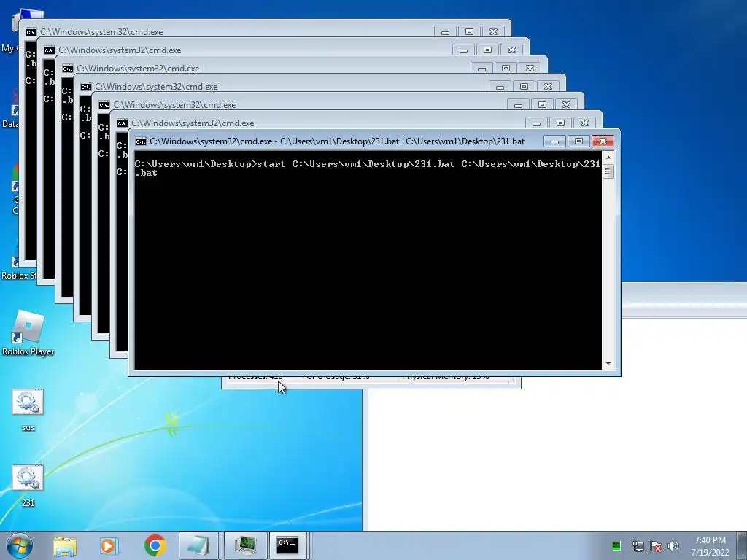Select the sus batch file desktop icon
747x560 pixels.
[28, 410]
